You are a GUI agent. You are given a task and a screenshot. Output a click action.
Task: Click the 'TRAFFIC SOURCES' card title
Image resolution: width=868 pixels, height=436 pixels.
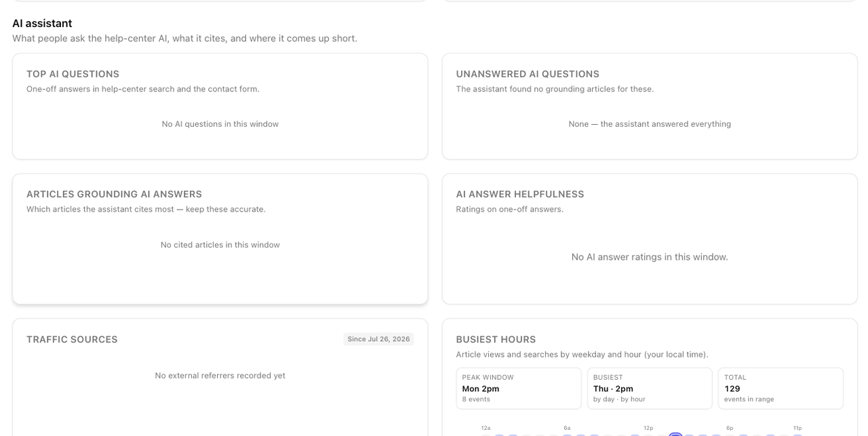72,339
